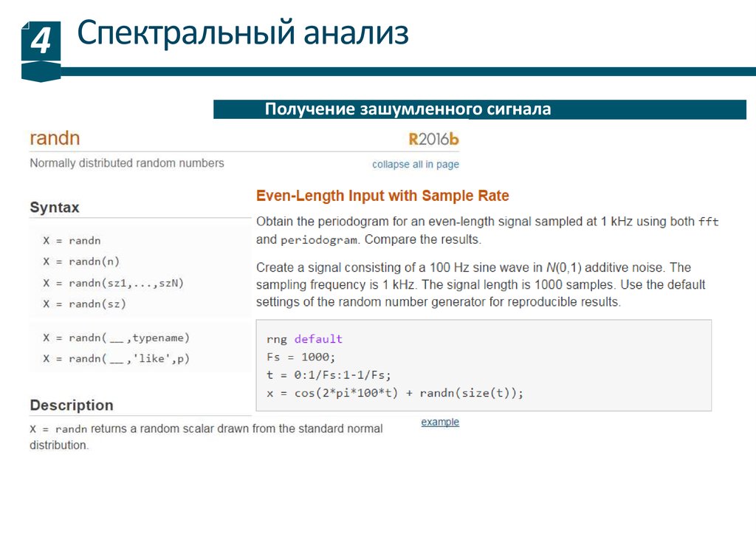The width and height of the screenshot is (756, 534).
Task: Open the "example" link below the code block
Action: (440, 422)
